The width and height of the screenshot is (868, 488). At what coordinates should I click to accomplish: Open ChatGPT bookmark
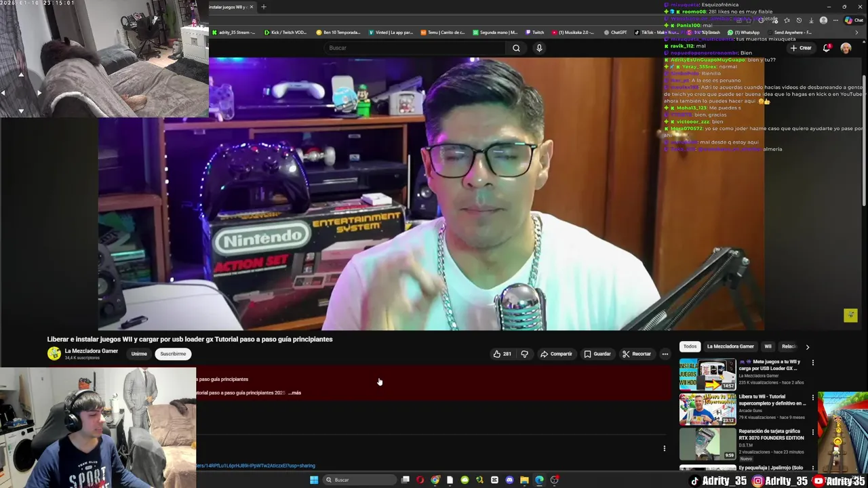[x=616, y=33]
